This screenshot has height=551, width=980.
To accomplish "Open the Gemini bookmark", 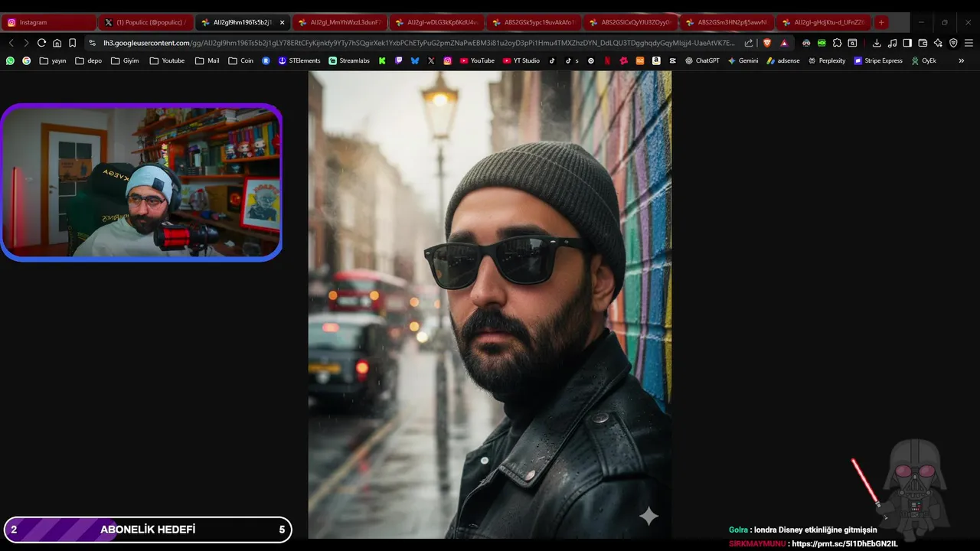I will [743, 60].
